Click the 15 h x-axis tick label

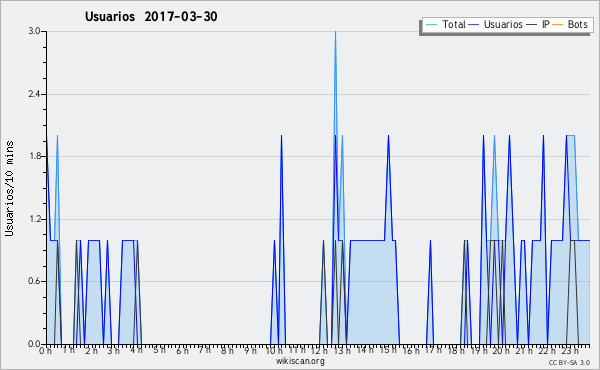388,351
